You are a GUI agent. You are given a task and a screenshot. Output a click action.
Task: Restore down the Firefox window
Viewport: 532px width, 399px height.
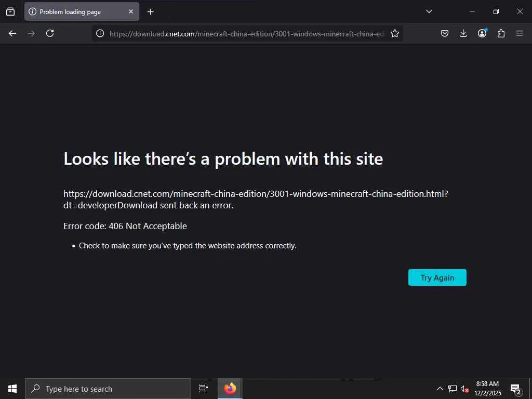[x=496, y=11]
